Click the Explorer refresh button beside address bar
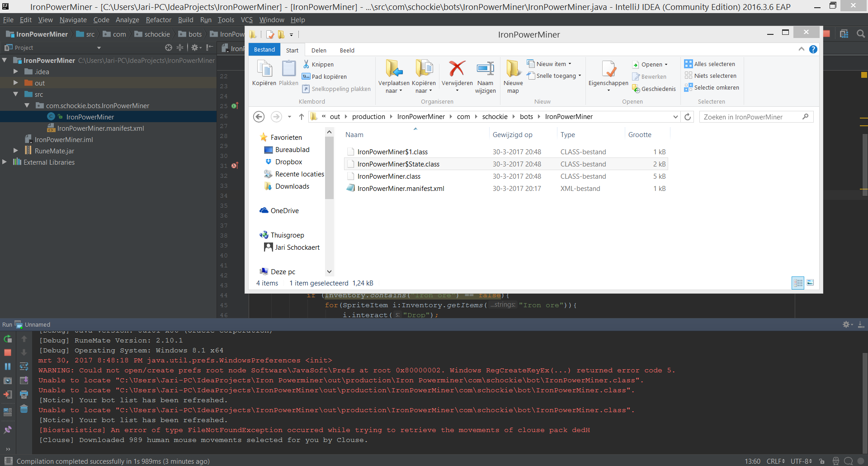The width and height of the screenshot is (868, 466). click(688, 117)
